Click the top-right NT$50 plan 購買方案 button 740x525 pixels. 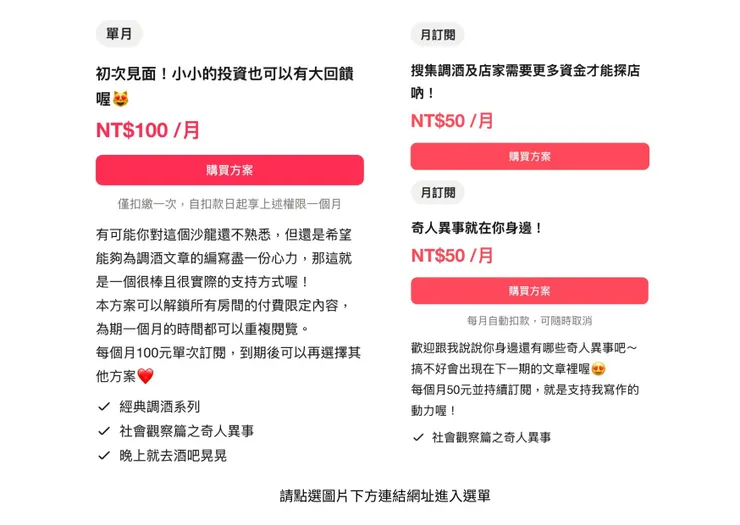point(529,156)
